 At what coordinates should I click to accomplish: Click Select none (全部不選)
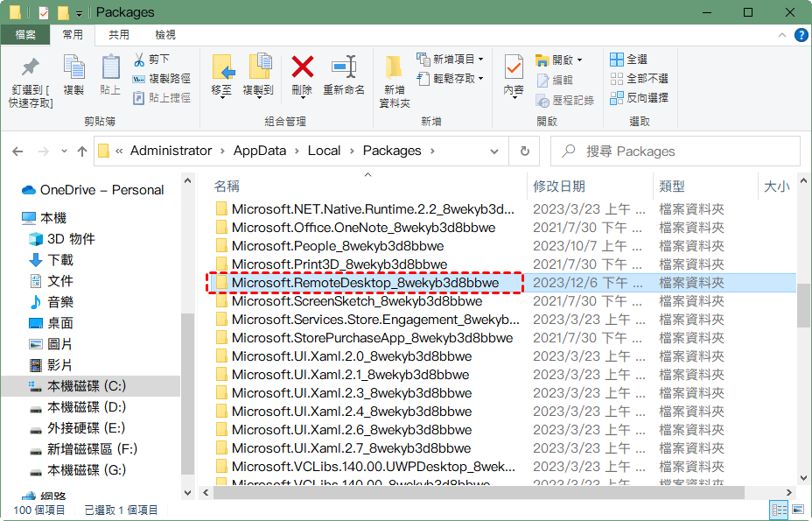tap(639, 79)
